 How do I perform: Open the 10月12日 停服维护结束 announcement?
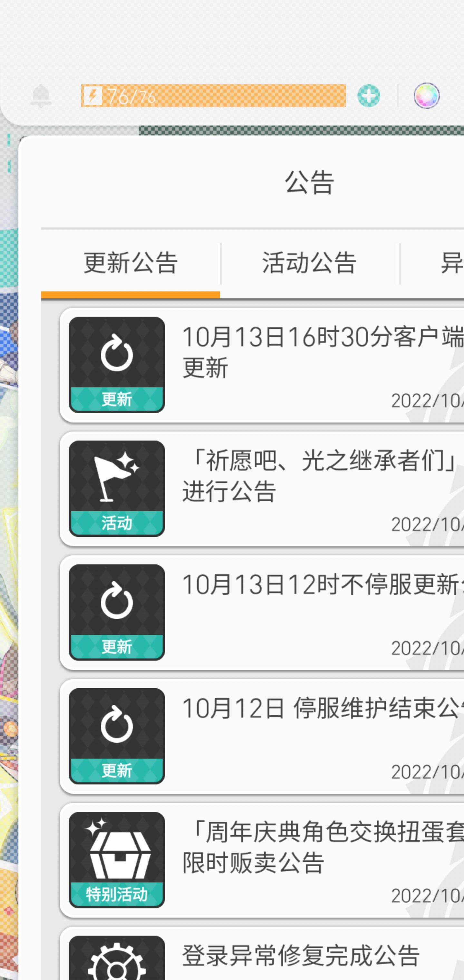[262, 737]
